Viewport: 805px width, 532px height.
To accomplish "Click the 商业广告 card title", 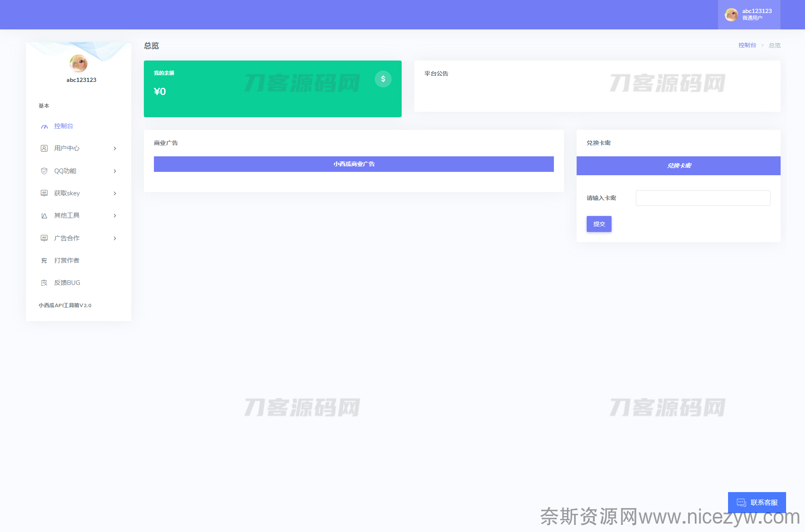I will tap(166, 143).
